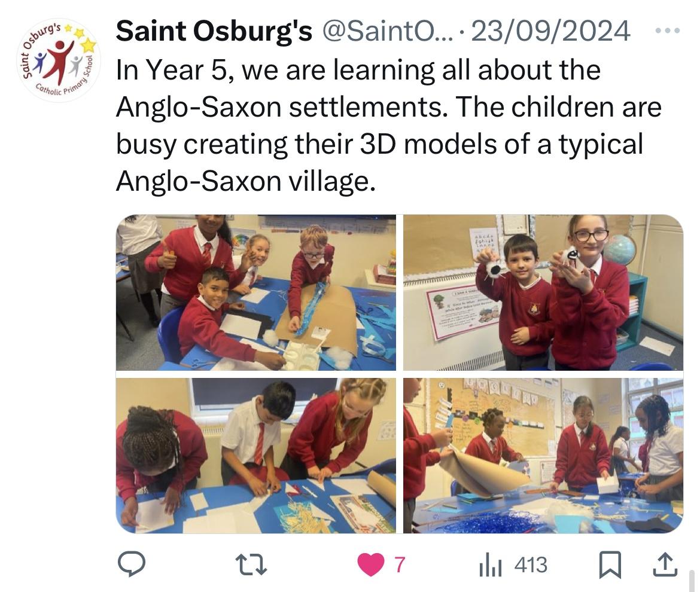Open the reply comment icon
The image size is (700, 592).
pyautogui.click(x=131, y=564)
